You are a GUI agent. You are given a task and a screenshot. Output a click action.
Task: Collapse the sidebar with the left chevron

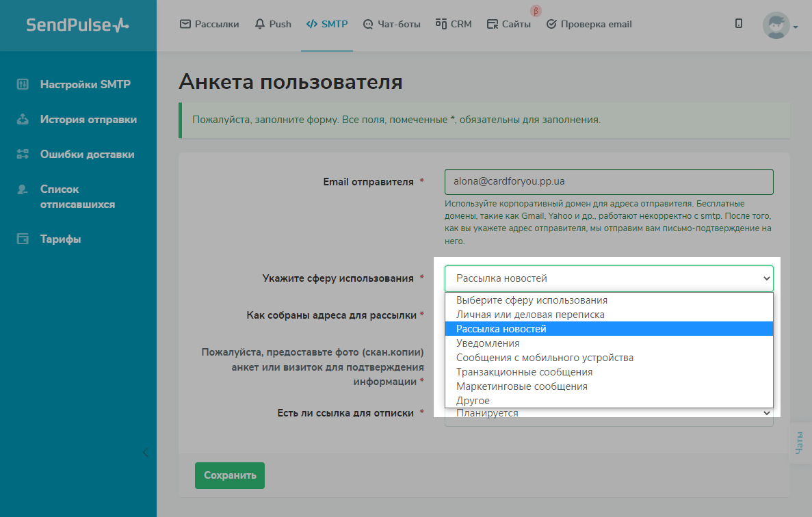145,452
